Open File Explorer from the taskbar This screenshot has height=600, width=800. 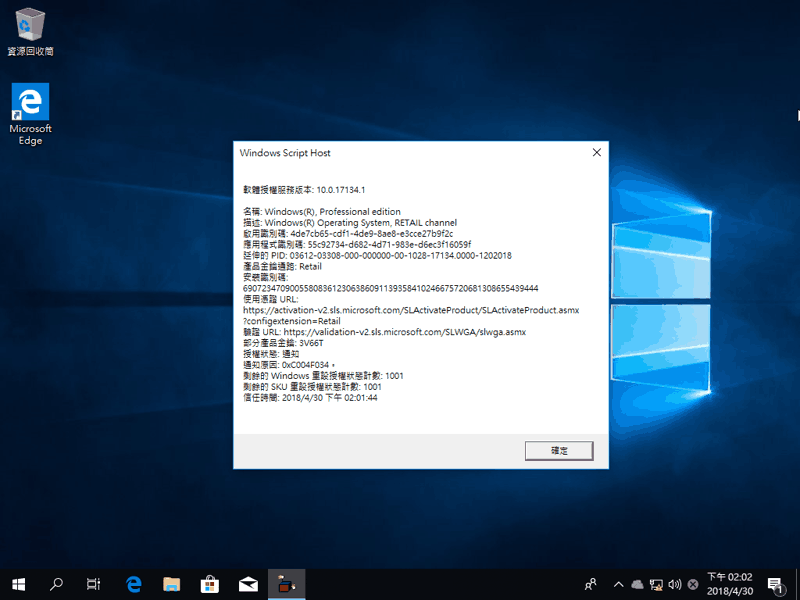click(x=171, y=584)
